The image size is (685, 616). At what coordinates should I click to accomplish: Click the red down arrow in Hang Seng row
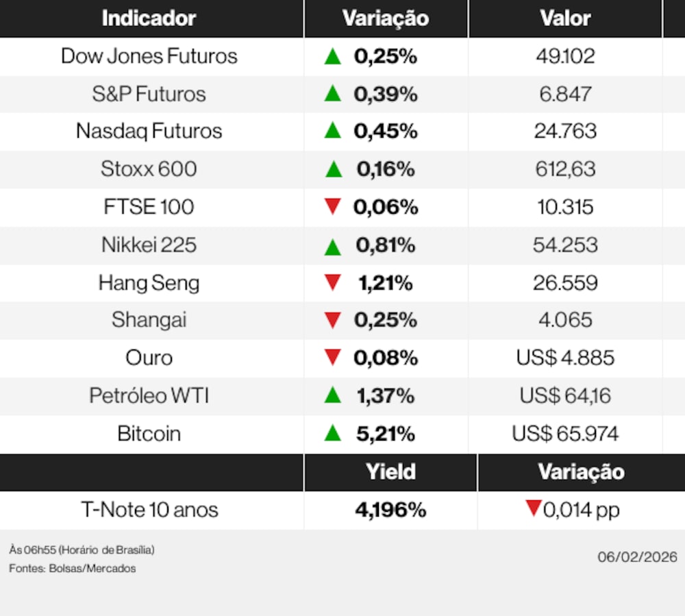[333, 282]
